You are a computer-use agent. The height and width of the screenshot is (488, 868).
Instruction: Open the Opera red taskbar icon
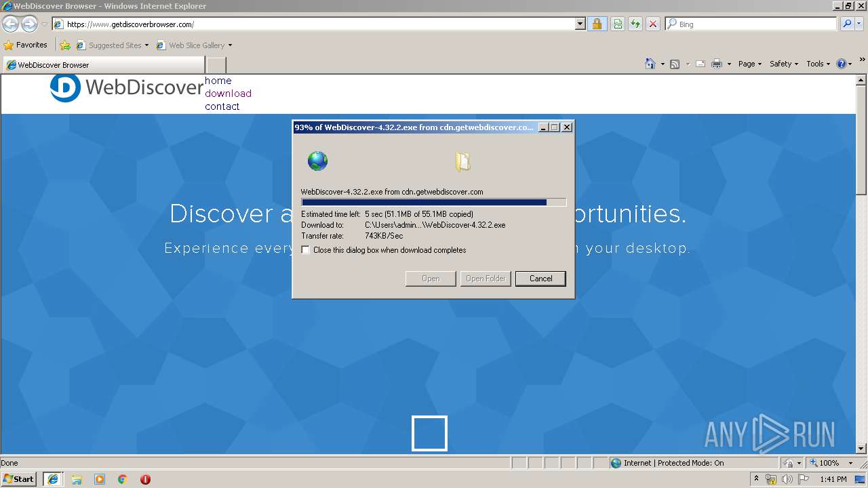[145, 479]
